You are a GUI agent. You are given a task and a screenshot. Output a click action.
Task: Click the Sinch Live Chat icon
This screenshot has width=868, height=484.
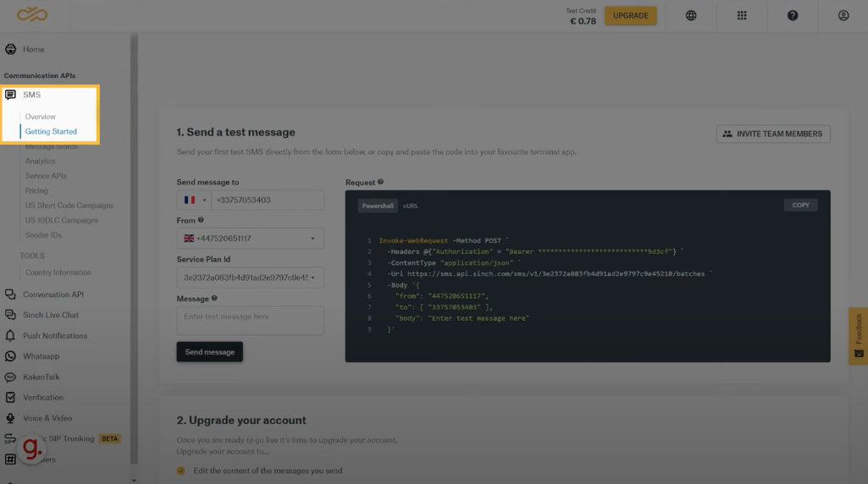click(x=10, y=315)
